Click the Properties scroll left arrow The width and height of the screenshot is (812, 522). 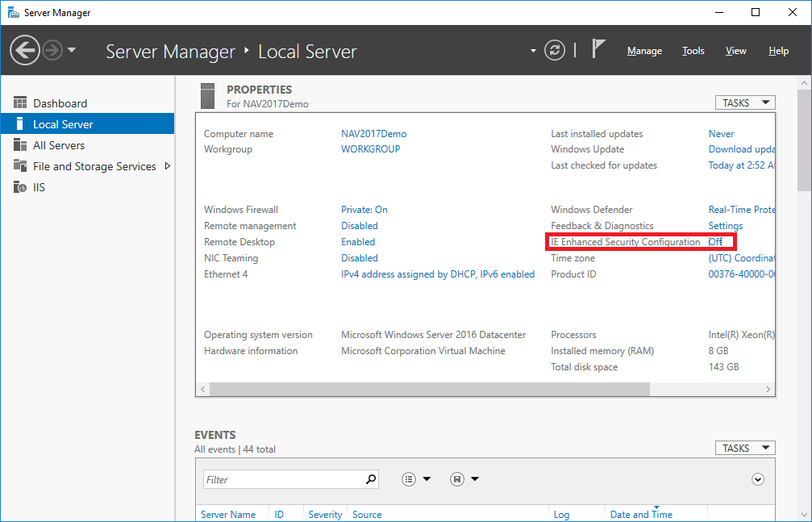point(203,389)
